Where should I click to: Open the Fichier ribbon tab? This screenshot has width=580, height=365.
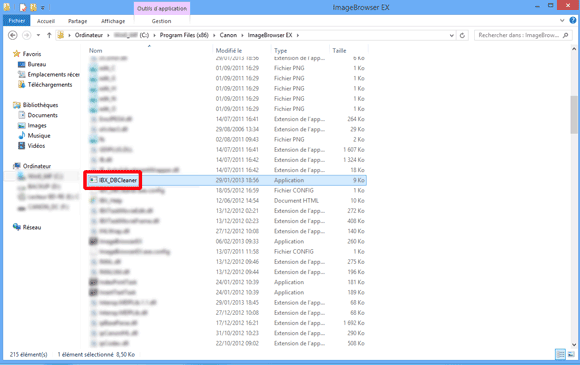(x=17, y=21)
